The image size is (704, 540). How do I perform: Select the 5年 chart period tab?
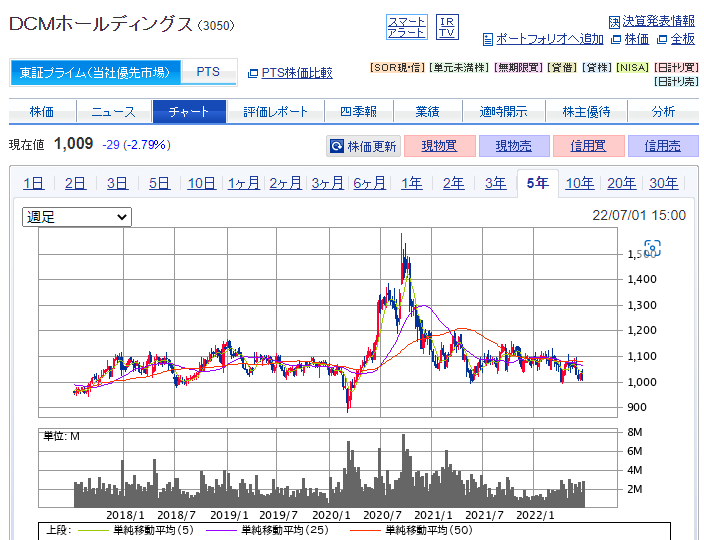(538, 183)
